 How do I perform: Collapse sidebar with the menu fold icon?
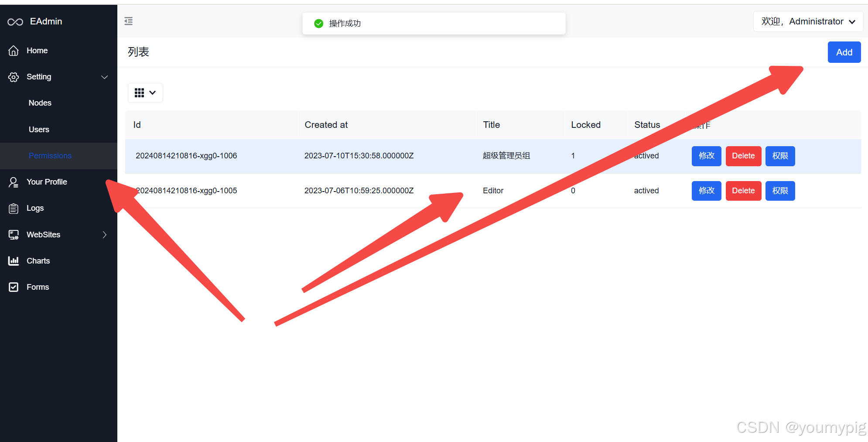[128, 21]
